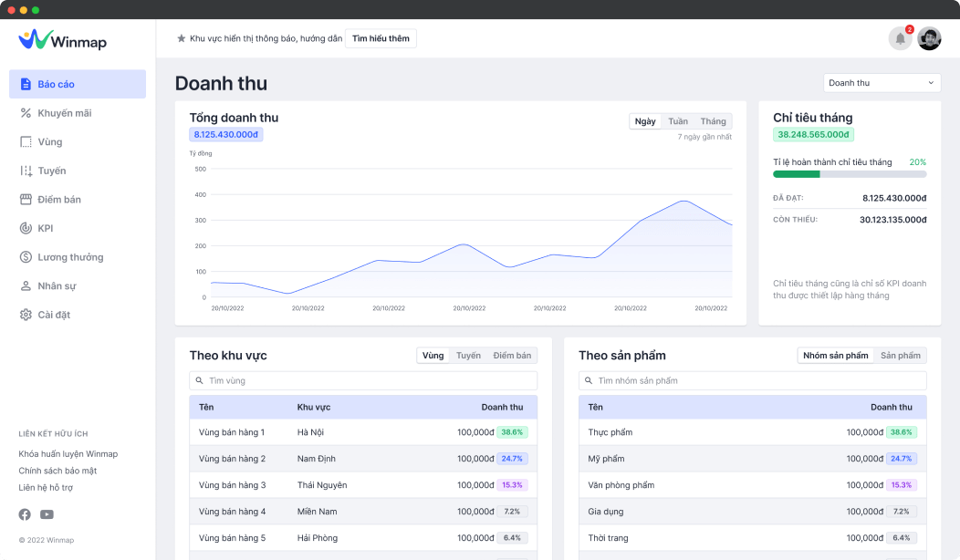Expand the Doanh thu dropdown
Screen dimensions: 960x560
[x=882, y=83]
